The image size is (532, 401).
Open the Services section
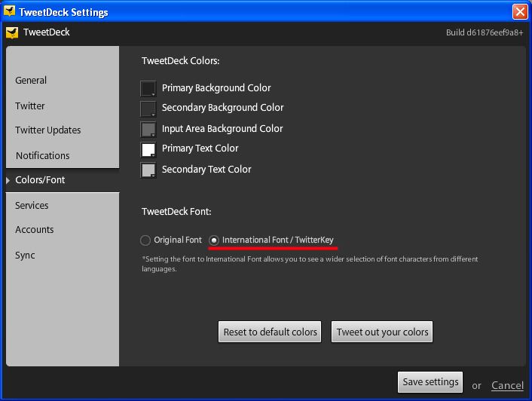coord(32,205)
